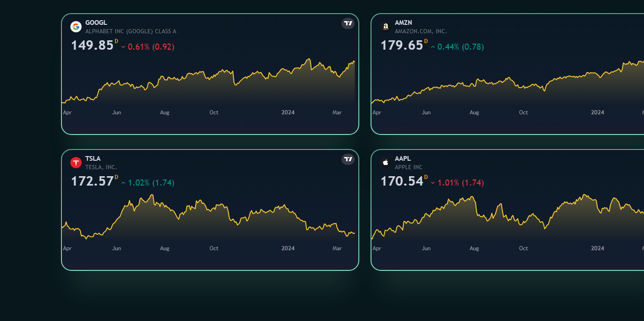Click the GOOGL price 149.85
The width and height of the screenshot is (644, 321).
click(92, 45)
